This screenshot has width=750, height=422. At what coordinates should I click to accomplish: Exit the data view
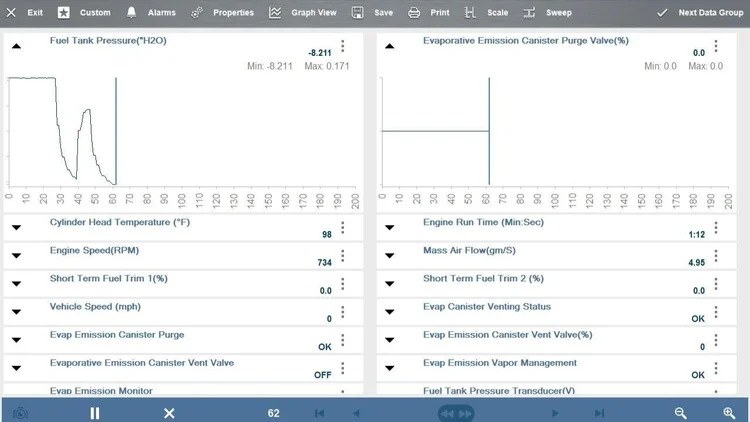[x=24, y=13]
